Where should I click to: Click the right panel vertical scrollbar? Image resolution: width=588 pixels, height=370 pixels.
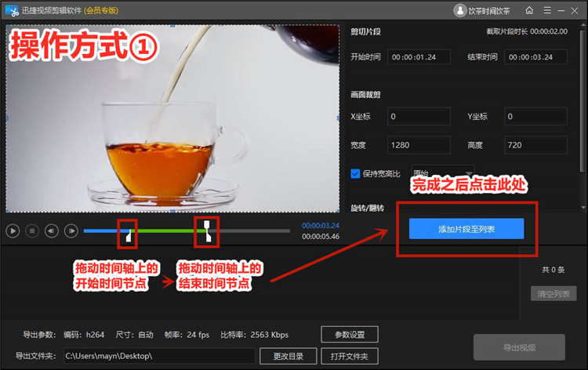pos(583,101)
